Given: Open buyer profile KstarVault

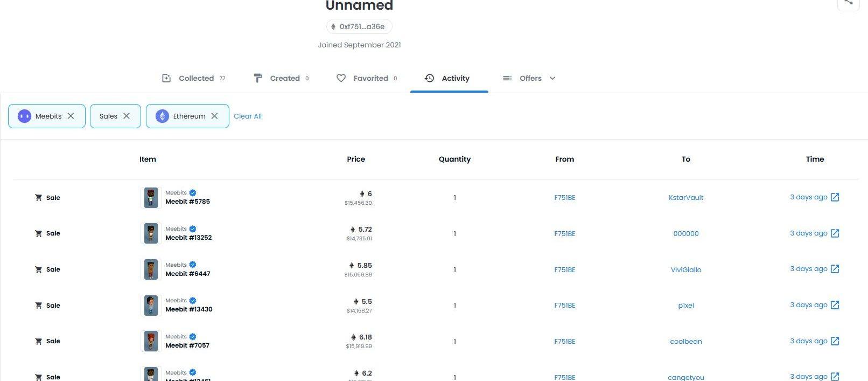Looking at the screenshot, I should [x=685, y=198].
